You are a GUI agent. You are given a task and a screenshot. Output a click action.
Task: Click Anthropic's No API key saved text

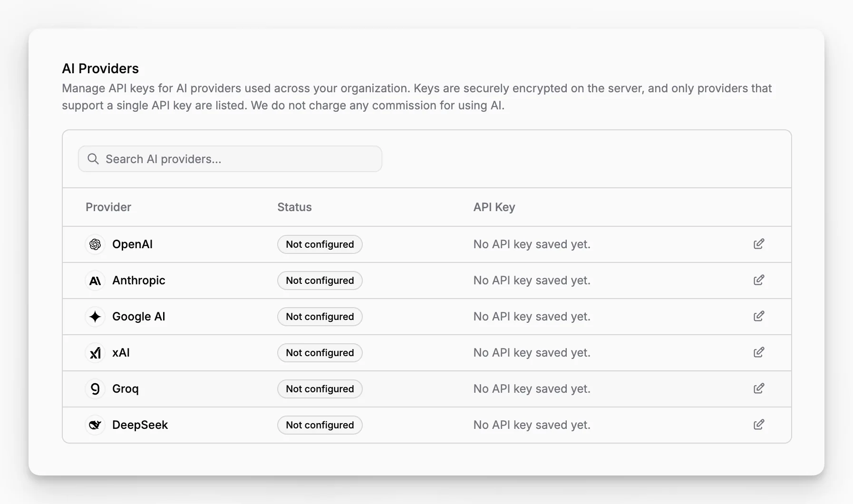[x=532, y=281]
